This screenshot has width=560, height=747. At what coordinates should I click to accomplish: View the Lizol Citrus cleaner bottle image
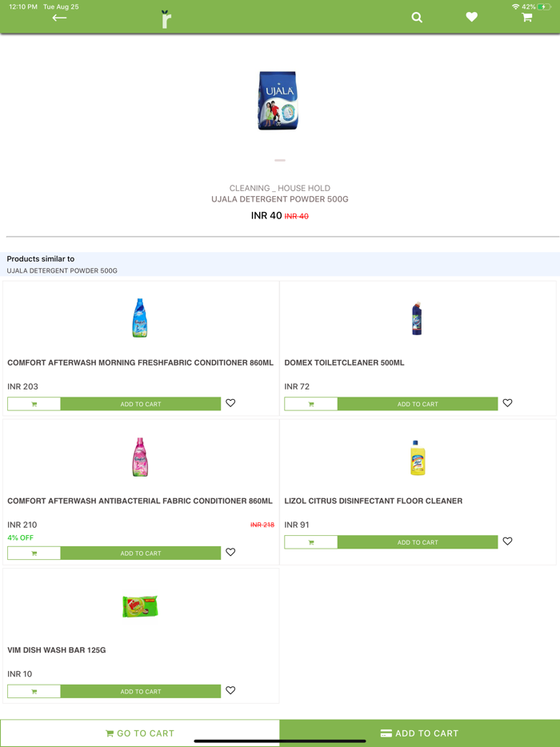417,457
